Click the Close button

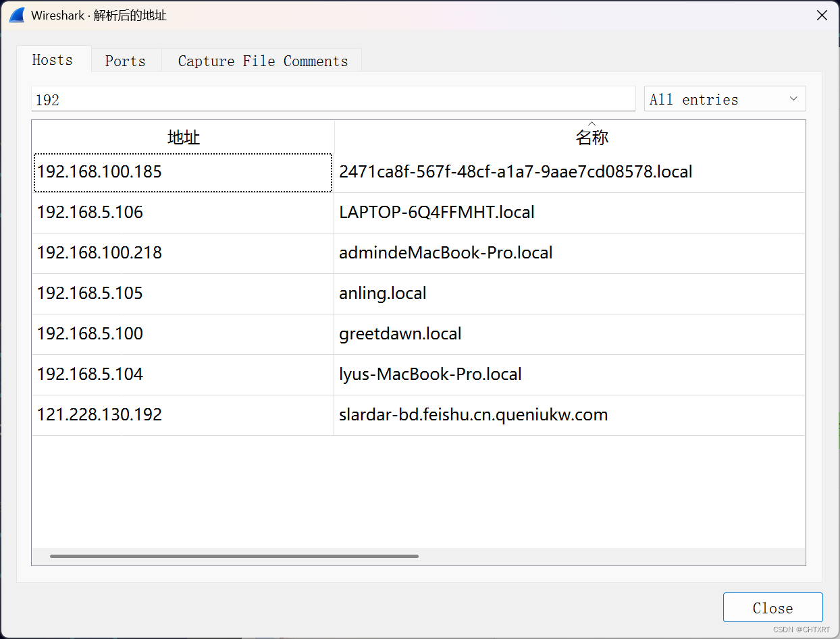coord(773,607)
